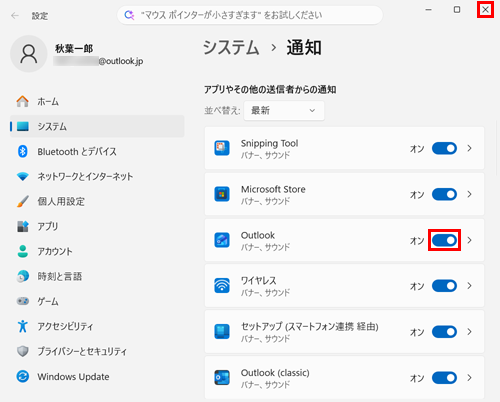Viewport: 500px width, 402px height.
Task: Click the Gaming controller icon
Action: click(23, 301)
